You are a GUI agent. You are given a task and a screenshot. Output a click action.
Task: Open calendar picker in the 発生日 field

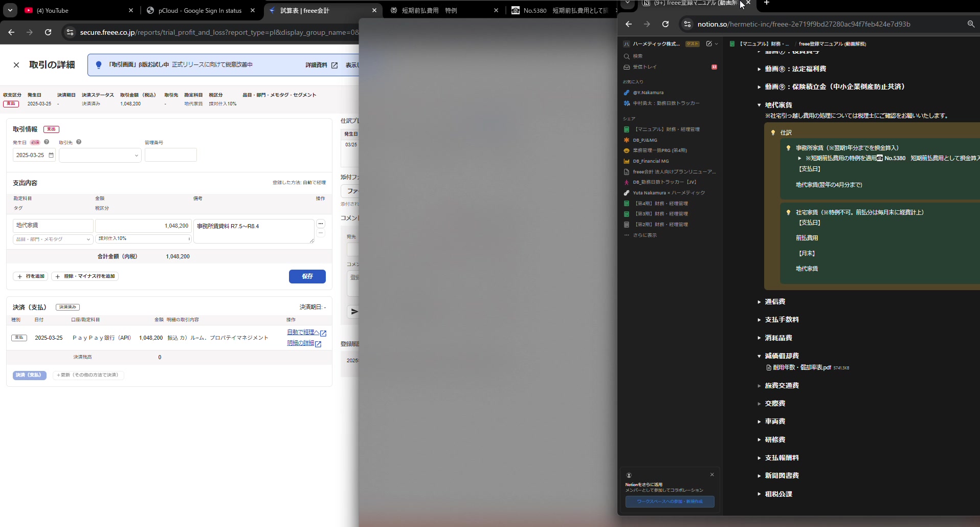(x=51, y=156)
